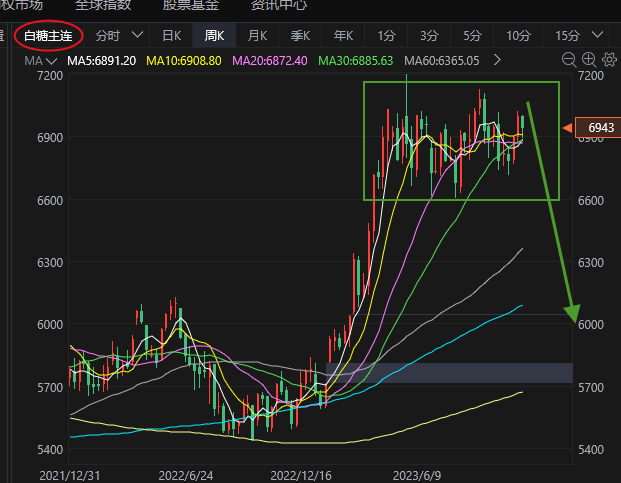Click the 6943 current price tag
The width and height of the screenshot is (621, 483).
tap(600, 128)
